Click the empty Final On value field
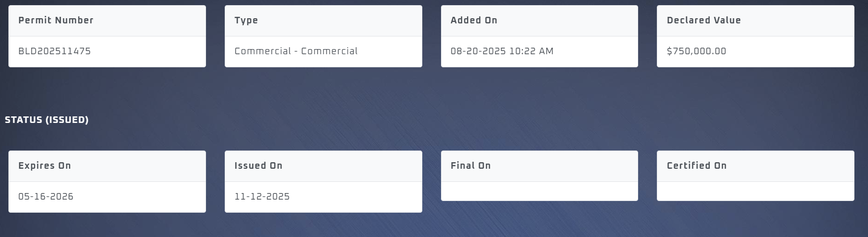868x237 pixels. 539,191
